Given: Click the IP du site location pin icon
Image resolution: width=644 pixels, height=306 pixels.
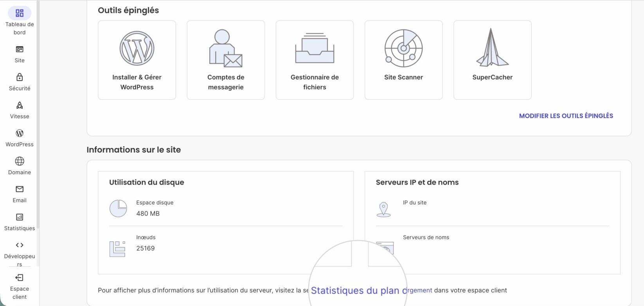Looking at the screenshot, I should [x=383, y=209].
